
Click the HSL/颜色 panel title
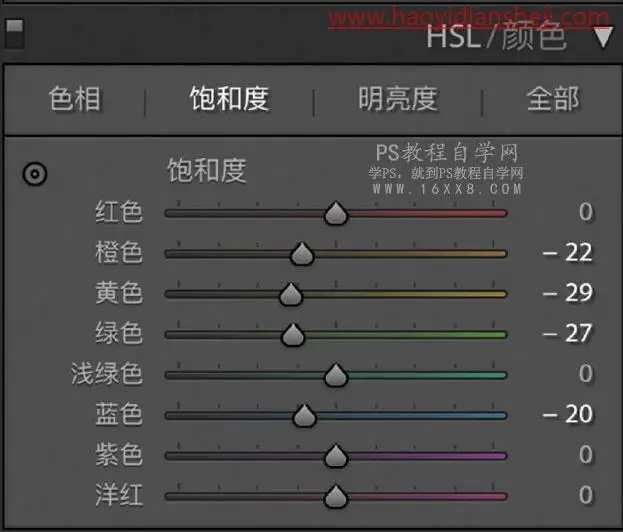pos(496,36)
